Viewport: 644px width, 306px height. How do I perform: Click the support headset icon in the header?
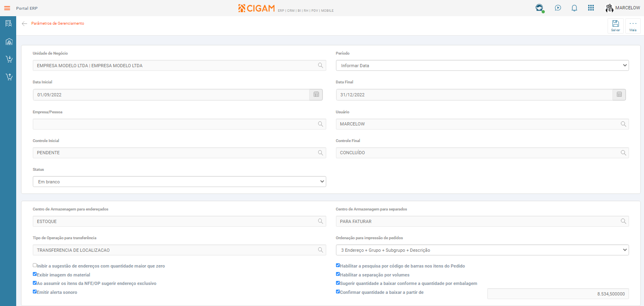tap(539, 8)
